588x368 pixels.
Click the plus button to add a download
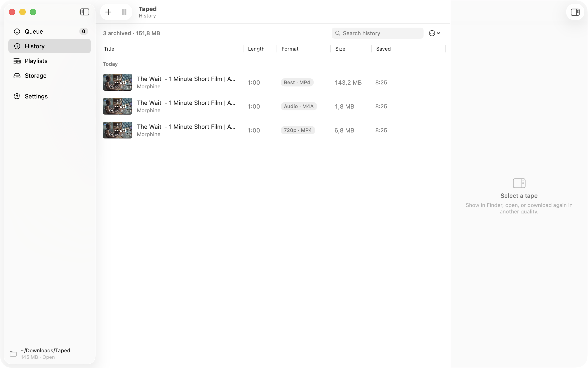coord(108,12)
